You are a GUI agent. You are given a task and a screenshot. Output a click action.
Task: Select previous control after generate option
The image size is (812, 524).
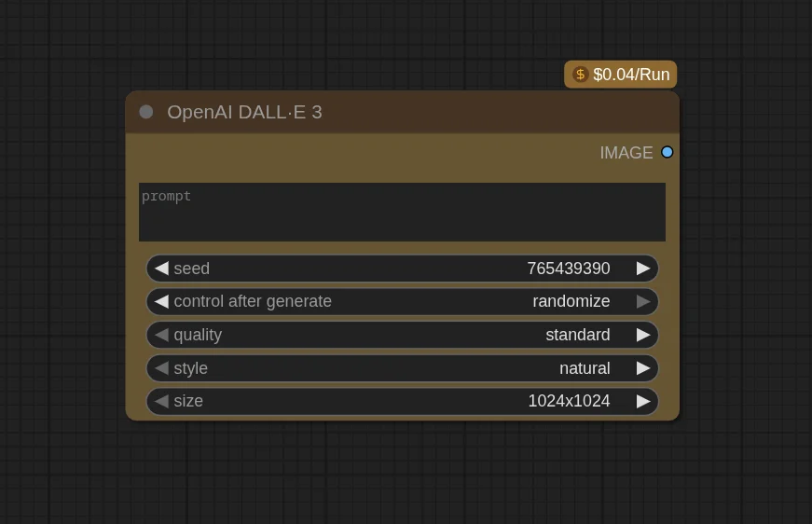(161, 301)
